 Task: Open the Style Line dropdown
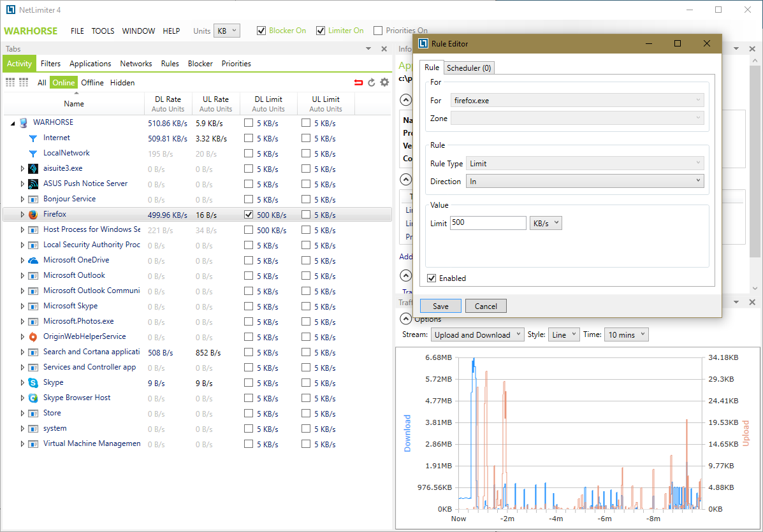[564, 334]
